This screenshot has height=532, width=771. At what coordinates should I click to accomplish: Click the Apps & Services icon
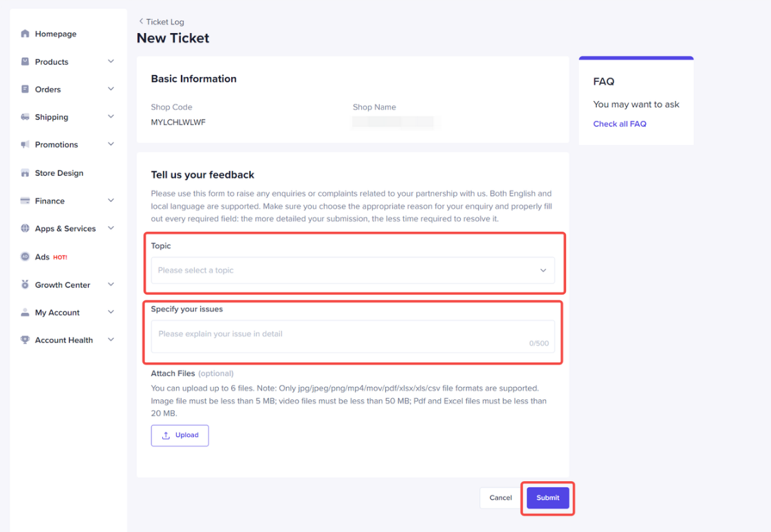24,228
